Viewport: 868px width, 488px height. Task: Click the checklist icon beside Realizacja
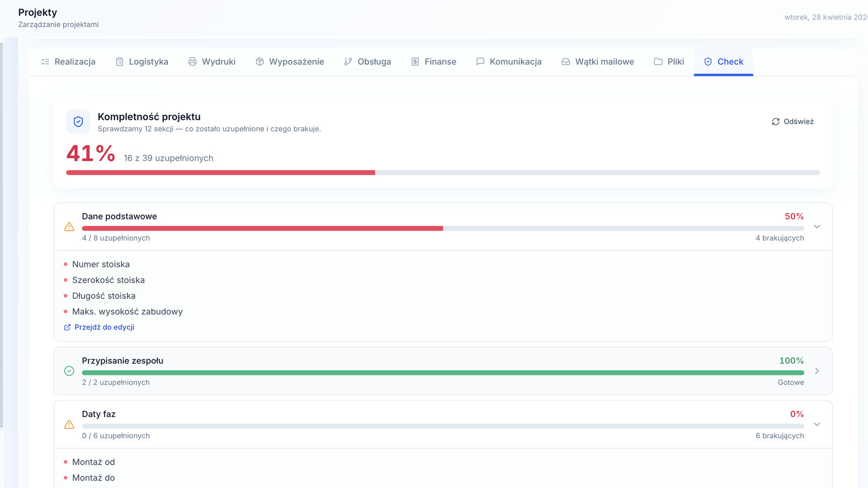45,62
